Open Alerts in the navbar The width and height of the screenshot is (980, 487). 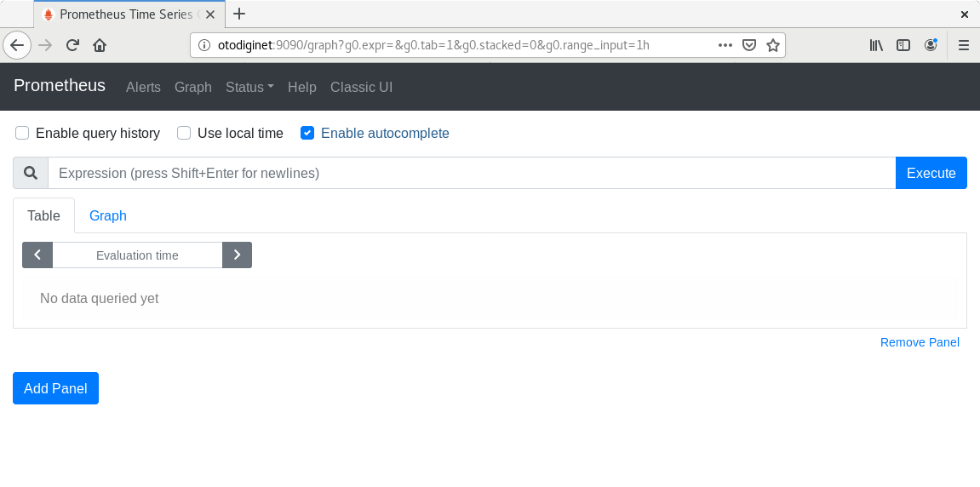(143, 87)
